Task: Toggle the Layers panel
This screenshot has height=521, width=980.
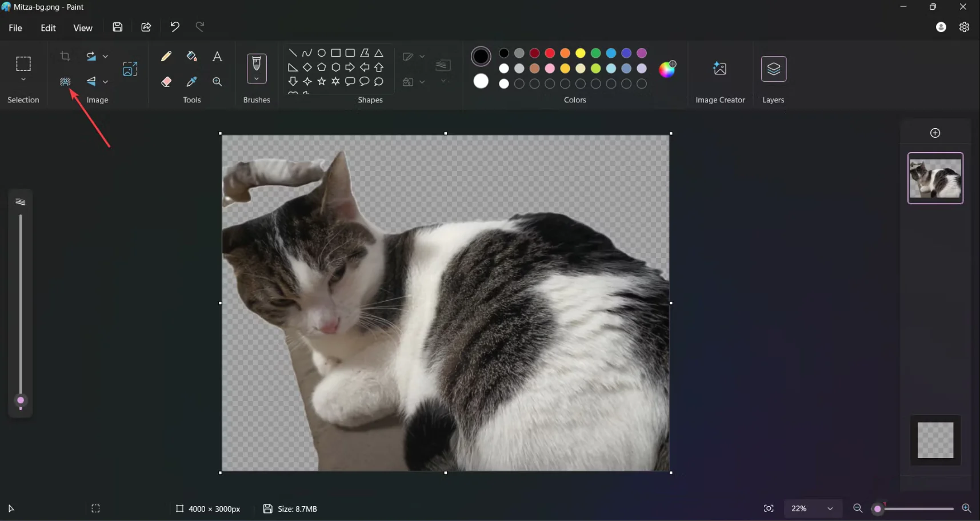Action: (x=774, y=69)
